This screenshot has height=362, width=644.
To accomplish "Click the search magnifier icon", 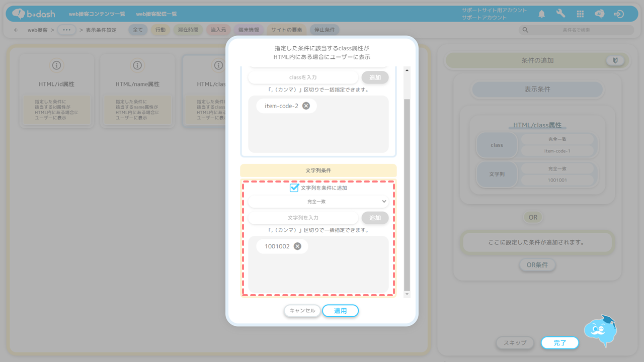I will click(x=525, y=30).
